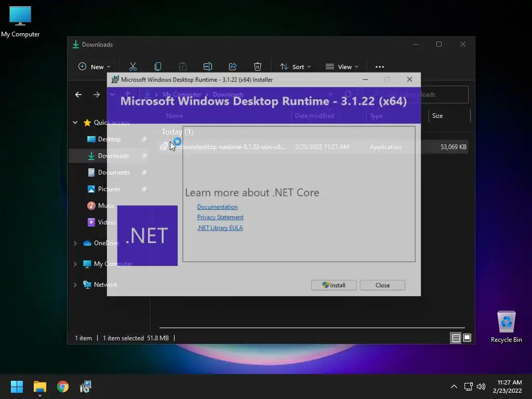Click the horizontal scrollbar in Explorer file list
Viewport: 532px width, 399px height.
312,328
